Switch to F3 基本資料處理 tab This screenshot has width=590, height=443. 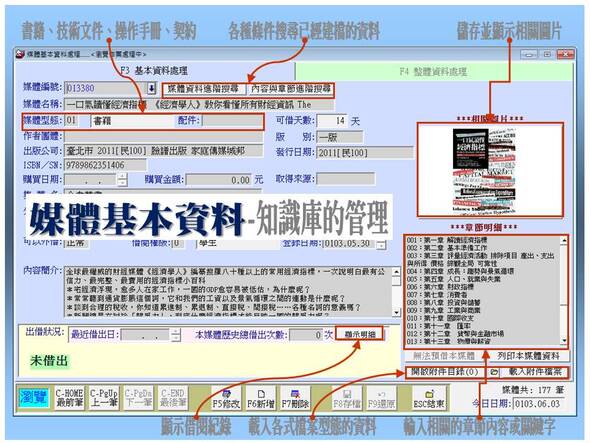pyautogui.click(x=155, y=71)
